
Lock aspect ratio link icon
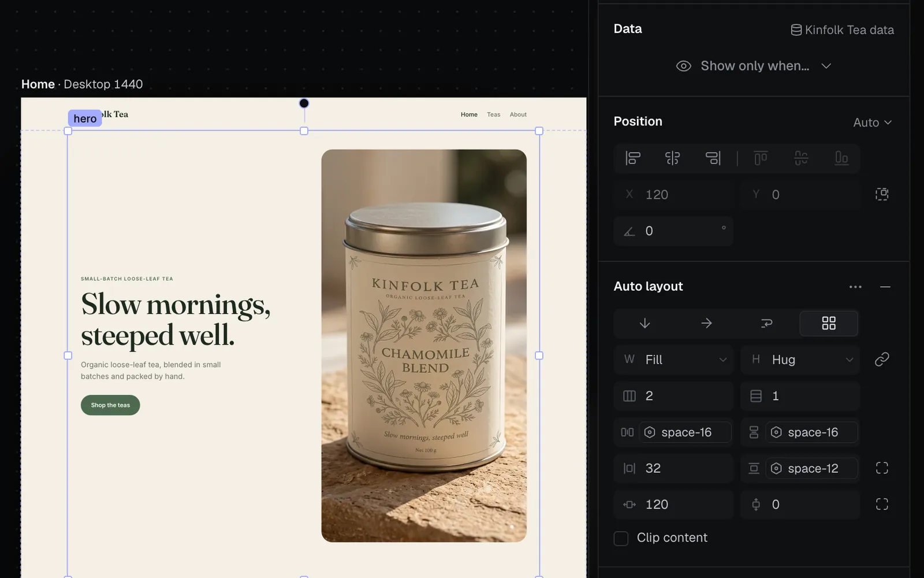click(882, 360)
